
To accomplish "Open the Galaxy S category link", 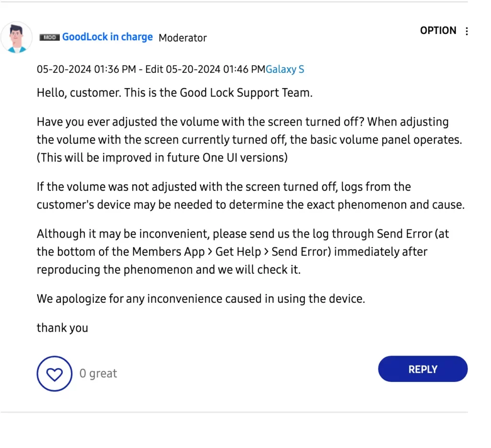I will pos(285,69).
